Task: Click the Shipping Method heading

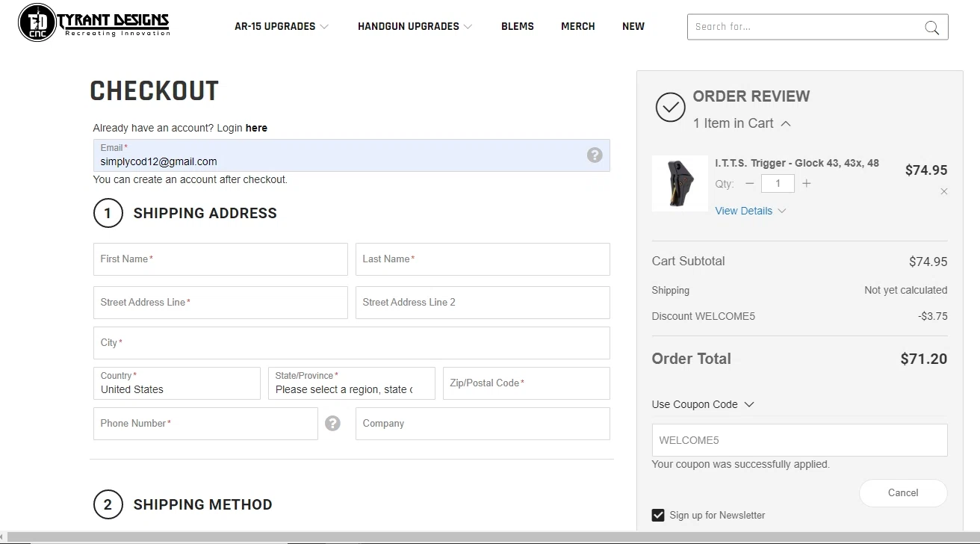Action: click(x=202, y=504)
